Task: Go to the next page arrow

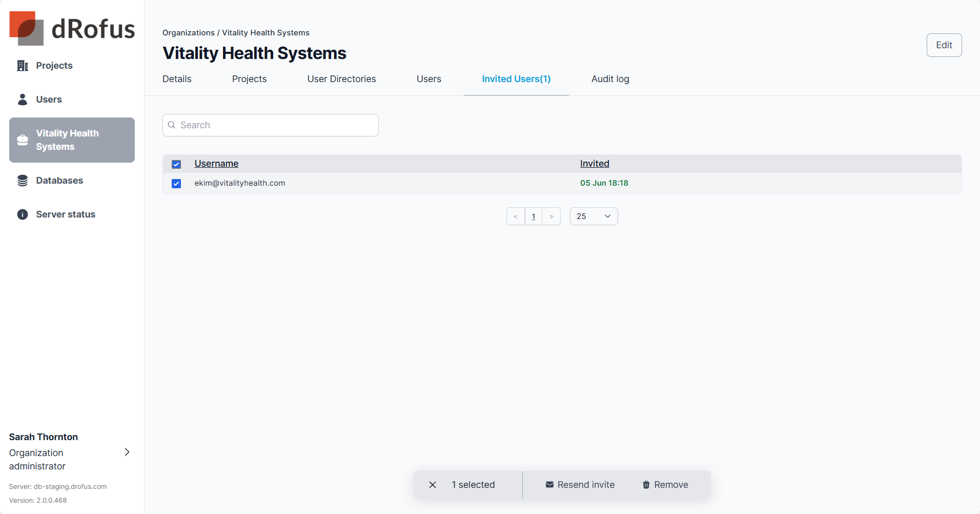Action: 551,216
